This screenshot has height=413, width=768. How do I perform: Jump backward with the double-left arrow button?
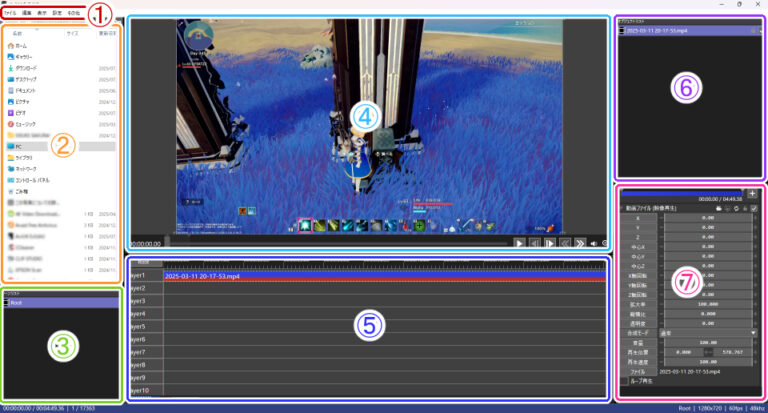pos(566,243)
